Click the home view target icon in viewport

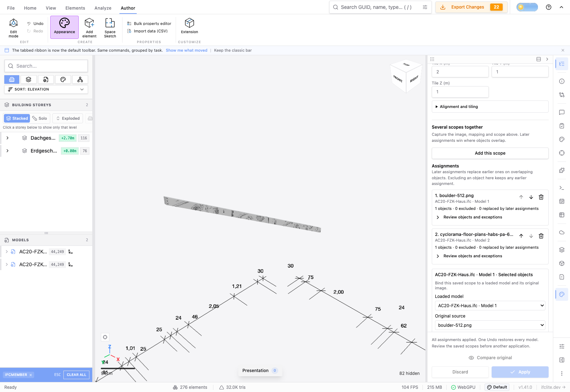(x=105, y=337)
